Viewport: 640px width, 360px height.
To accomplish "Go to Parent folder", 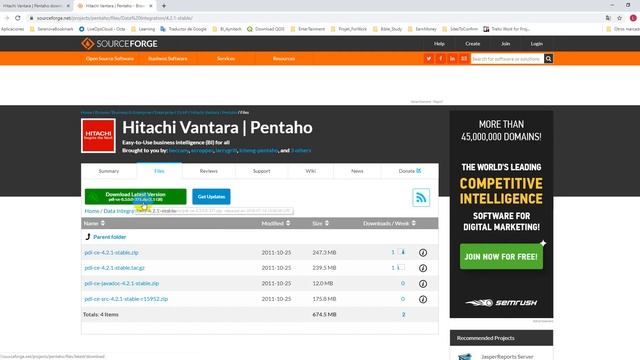I will [109, 237].
